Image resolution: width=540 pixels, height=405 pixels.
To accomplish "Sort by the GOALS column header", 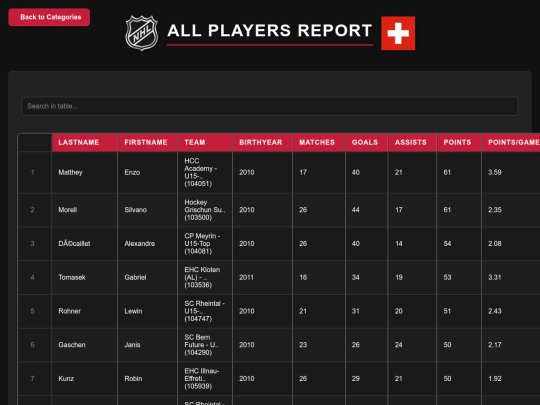I will [366, 143].
